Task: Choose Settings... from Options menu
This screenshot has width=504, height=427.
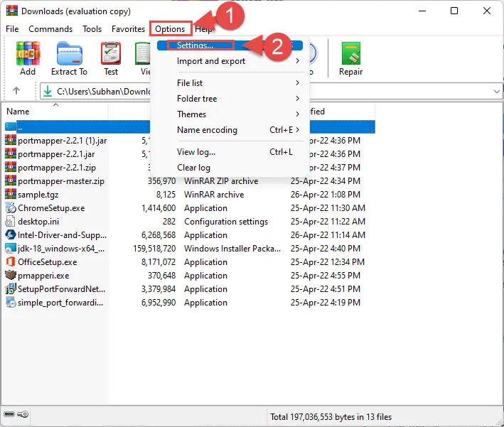Action: pos(230,45)
